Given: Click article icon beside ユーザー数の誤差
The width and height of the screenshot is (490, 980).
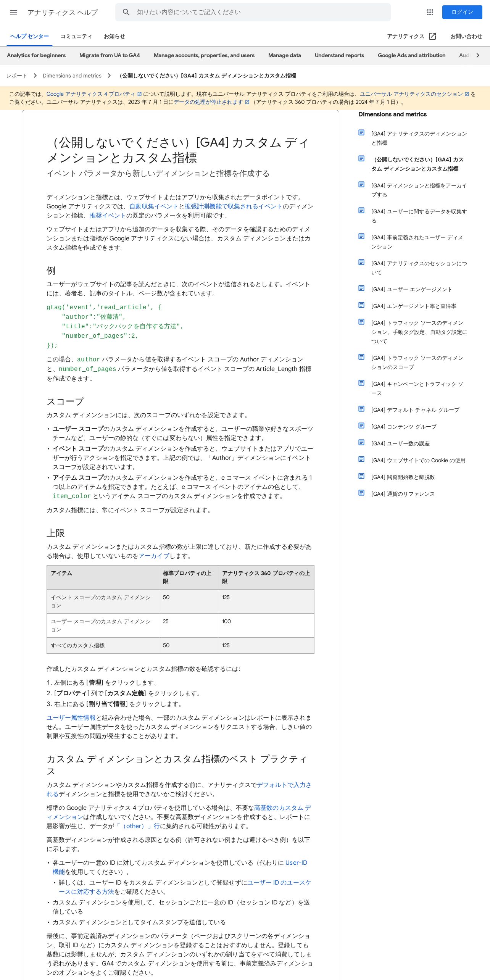Looking at the screenshot, I should [361, 442].
